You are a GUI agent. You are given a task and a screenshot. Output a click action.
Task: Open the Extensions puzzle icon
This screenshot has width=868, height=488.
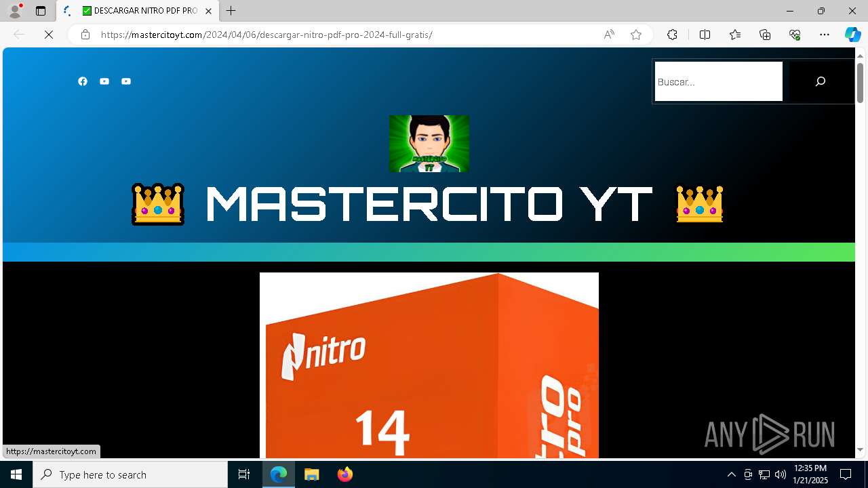(x=672, y=35)
